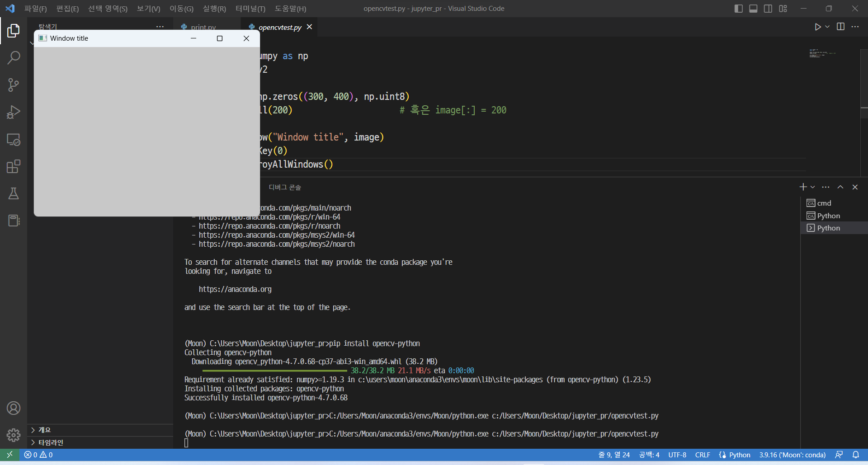Select the cmd terminal in the list
868x465 pixels.
coord(824,203)
